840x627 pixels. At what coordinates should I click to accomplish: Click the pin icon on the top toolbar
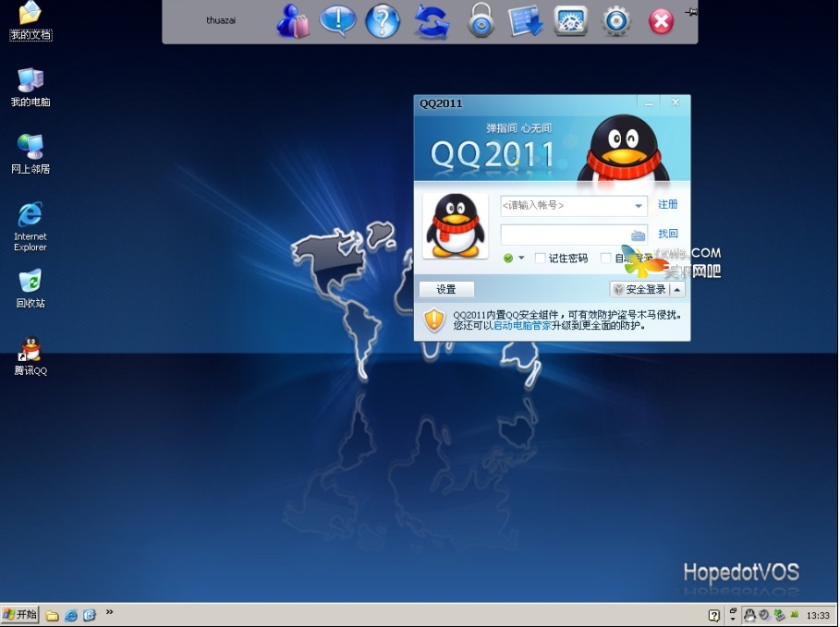691,12
